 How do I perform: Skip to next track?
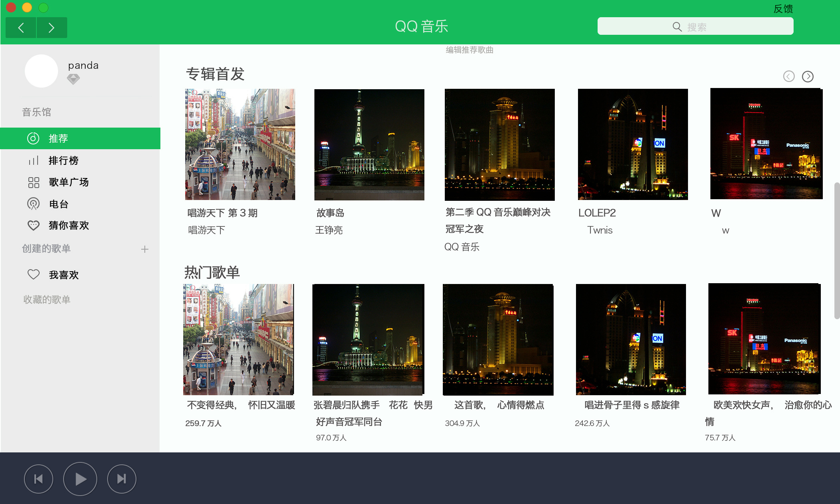(x=121, y=478)
